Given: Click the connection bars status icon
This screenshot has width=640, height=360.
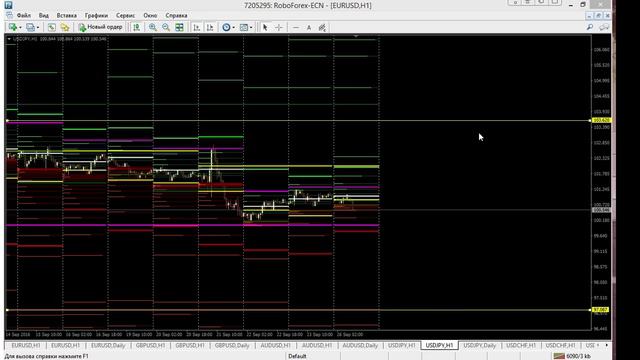Looking at the screenshot, I should click(x=559, y=356).
